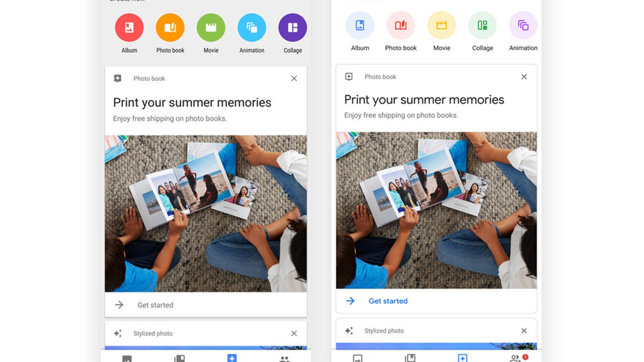Image resolution: width=644 pixels, height=362 pixels.
Task: Click the sparkle icon on left Stylized photo card
Action: click(118, 333)
